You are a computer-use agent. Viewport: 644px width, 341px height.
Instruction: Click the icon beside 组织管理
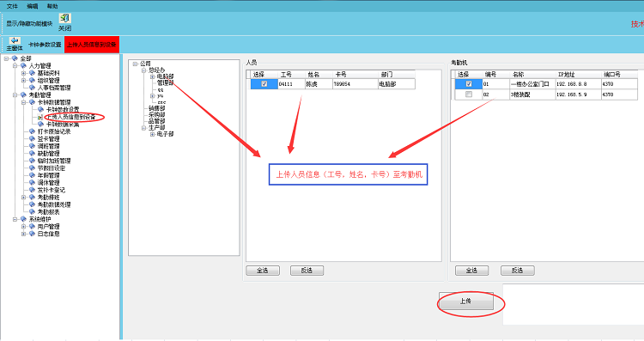[x=32, y=81]
